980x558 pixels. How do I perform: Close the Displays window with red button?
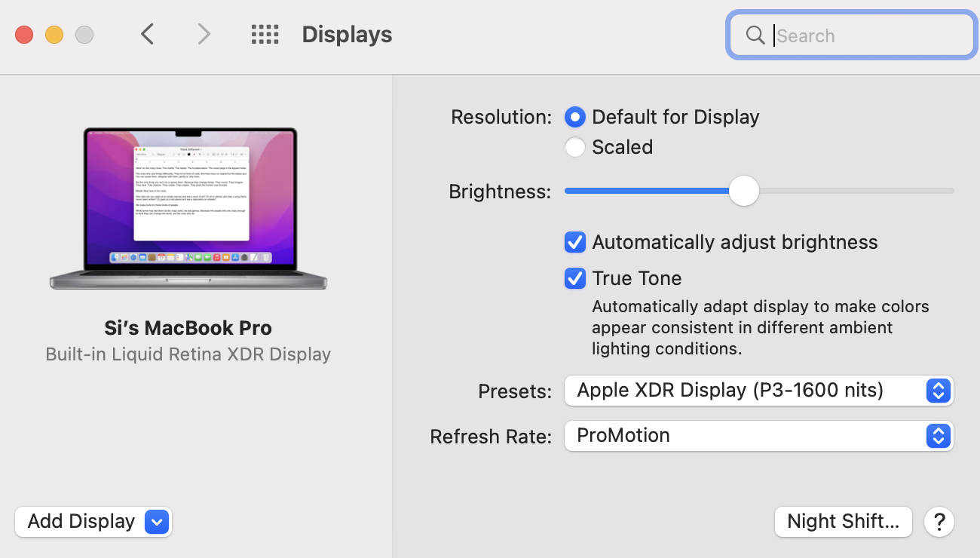coord(24,35)
